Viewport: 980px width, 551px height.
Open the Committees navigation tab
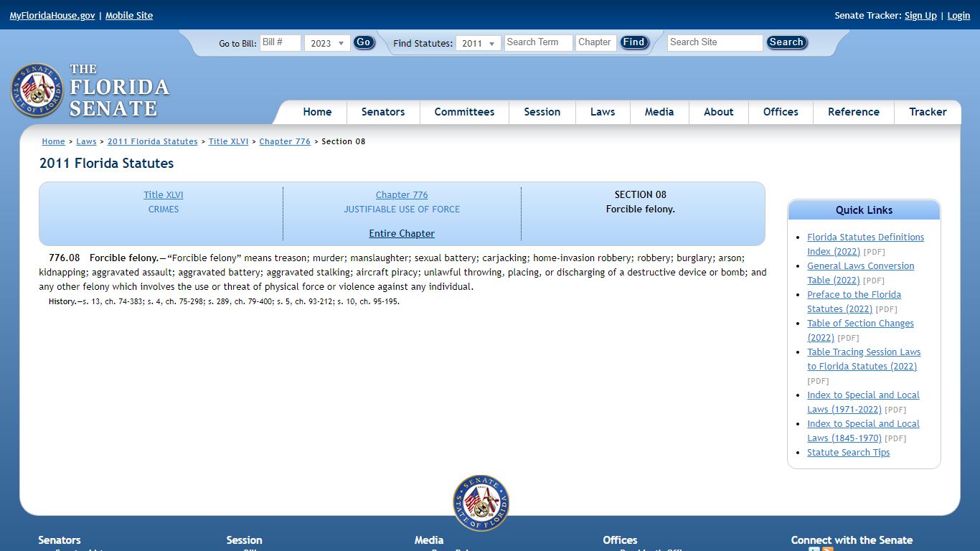464,112
